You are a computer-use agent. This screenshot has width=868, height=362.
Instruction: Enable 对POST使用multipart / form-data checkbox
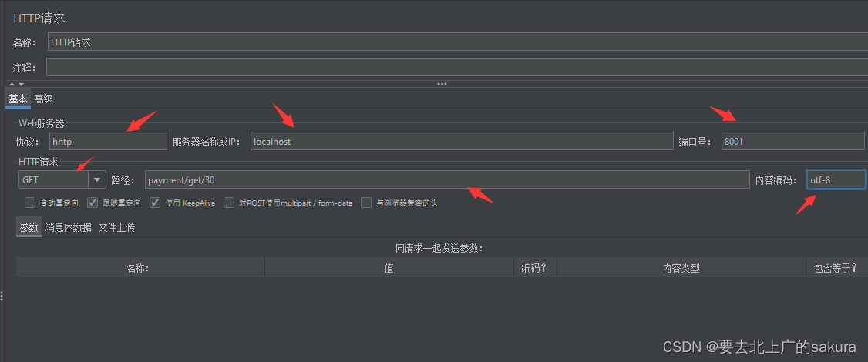pyautogui.click(x=229, y=203)
